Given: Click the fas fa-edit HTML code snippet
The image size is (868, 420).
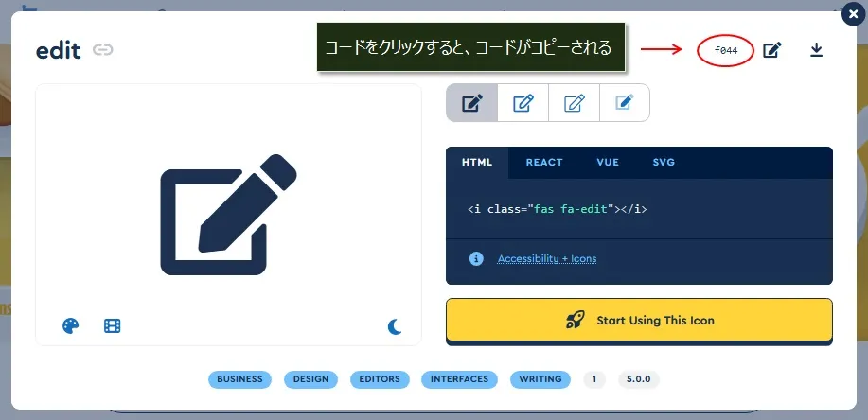Looking at the screenshot, I should coord(557,209).
